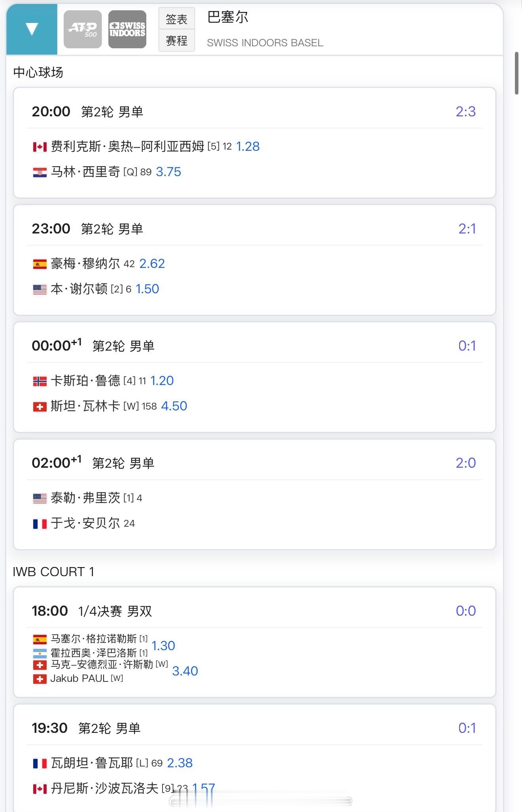Click Croatia flag beside 马林·西里奇
Image resolution: width=522 pixels, height=812 pixels.
click(x=40, y=173)
